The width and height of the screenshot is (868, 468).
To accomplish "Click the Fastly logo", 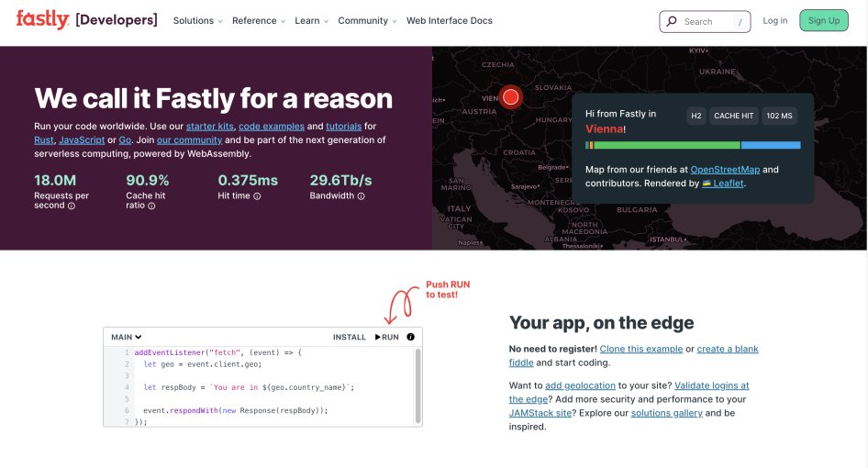I will pos(42,20).
